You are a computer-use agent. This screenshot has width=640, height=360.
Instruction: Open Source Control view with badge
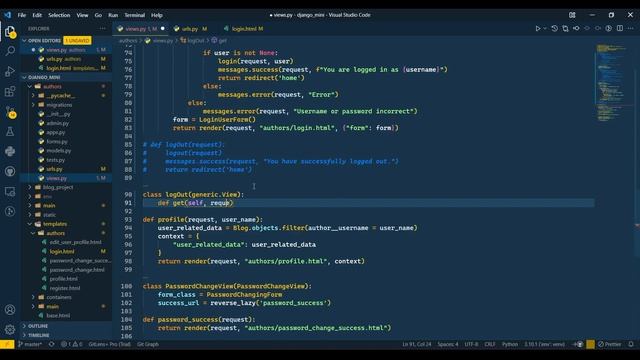(10, 111)
